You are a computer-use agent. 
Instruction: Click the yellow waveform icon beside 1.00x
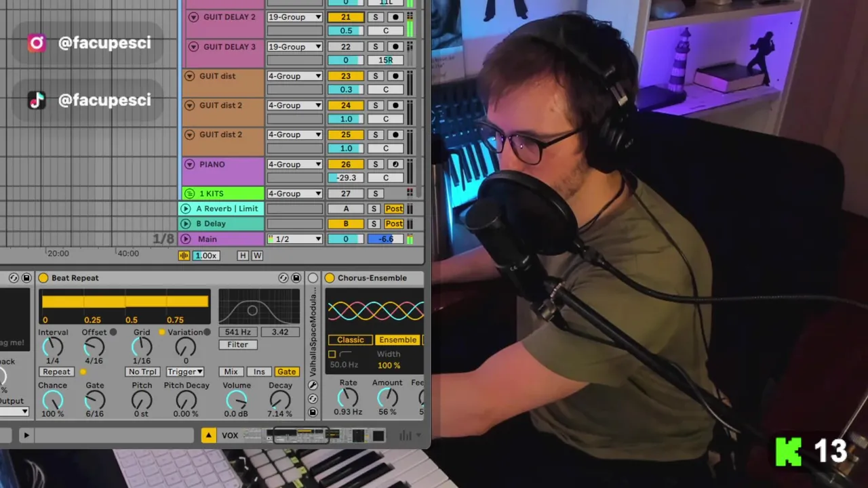coord(184,256)
